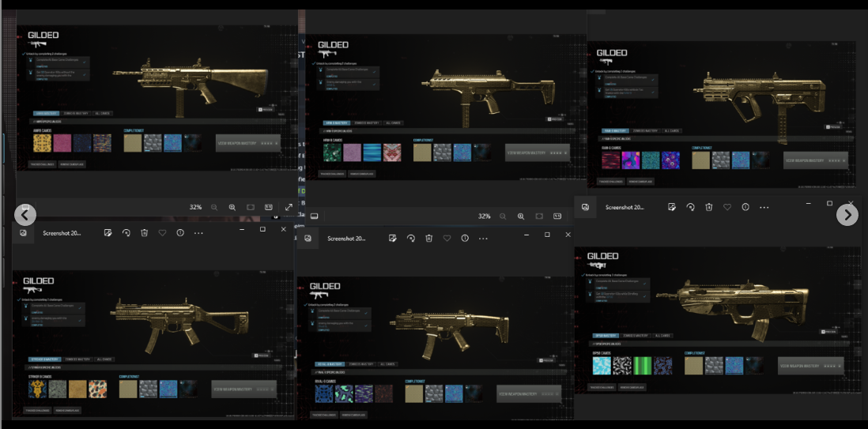Enter fullscreen for the AMR9 screenshot
The width and height of the screenshot is (868, 429).
pos(289,207)
